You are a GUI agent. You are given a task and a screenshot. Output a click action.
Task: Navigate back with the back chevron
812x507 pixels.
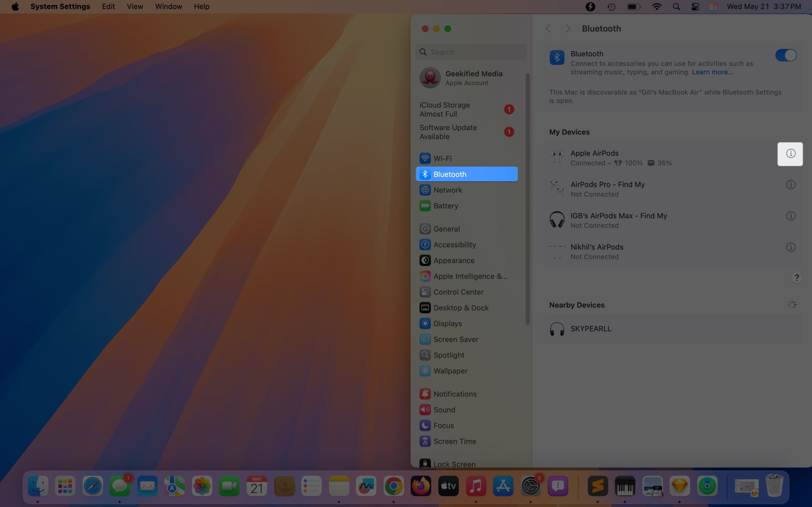point(548,29)
